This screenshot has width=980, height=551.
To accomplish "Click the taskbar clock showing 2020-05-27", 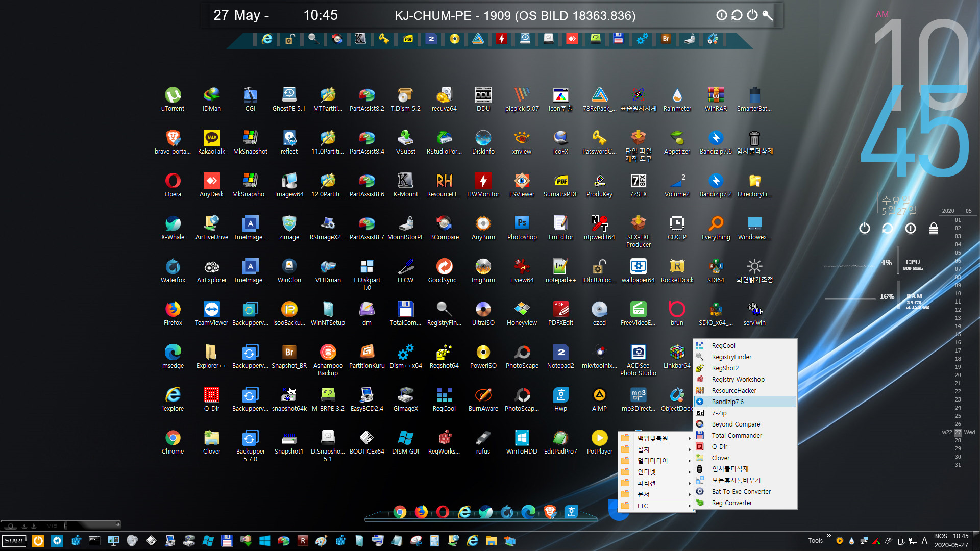I will click(x=951, y=541).
